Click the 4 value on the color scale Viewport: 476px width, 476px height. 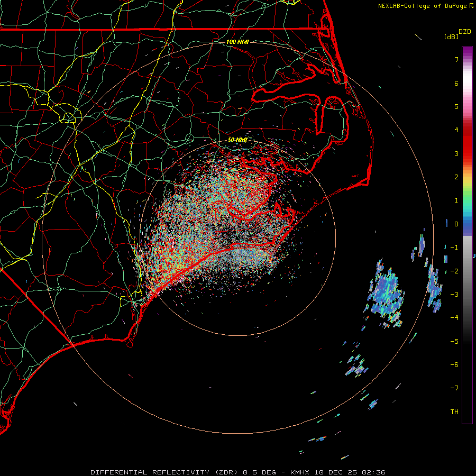(x=456, y=130)
